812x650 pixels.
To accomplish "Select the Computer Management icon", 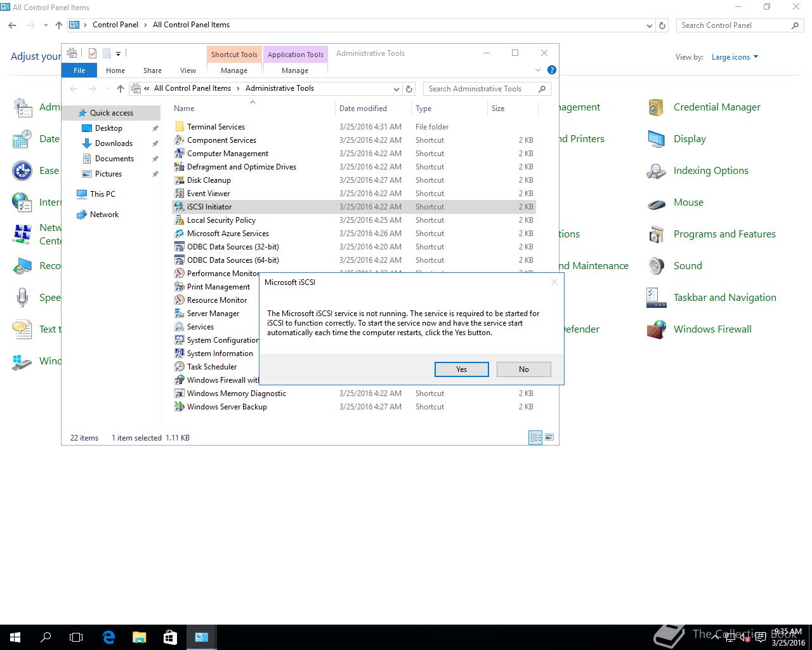I will [x=180, y=154].
